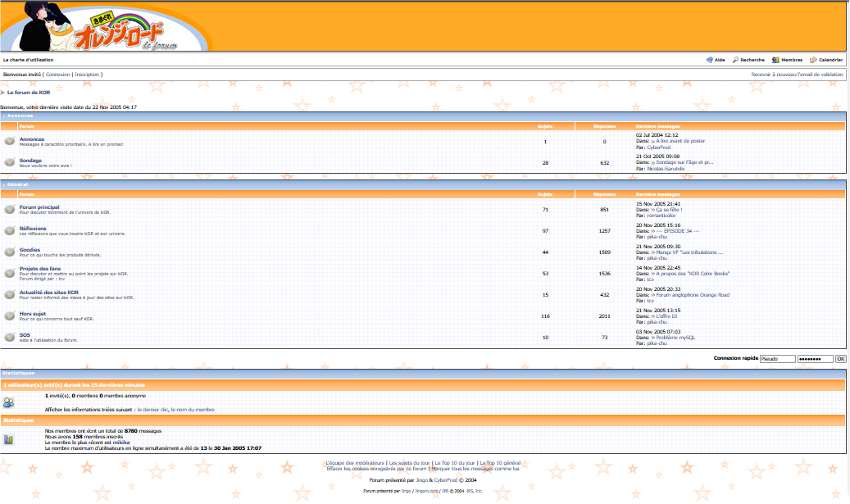Click the status icon beside SOS forum
Image resolution: width=850 pixels, height=504 pixels.
pyautogui.click(x=10, y=337)
